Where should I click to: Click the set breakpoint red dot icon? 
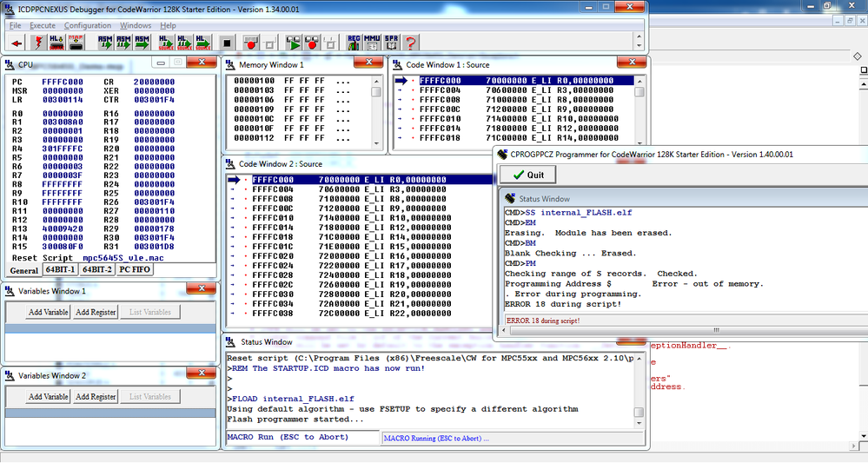(251, 43)
